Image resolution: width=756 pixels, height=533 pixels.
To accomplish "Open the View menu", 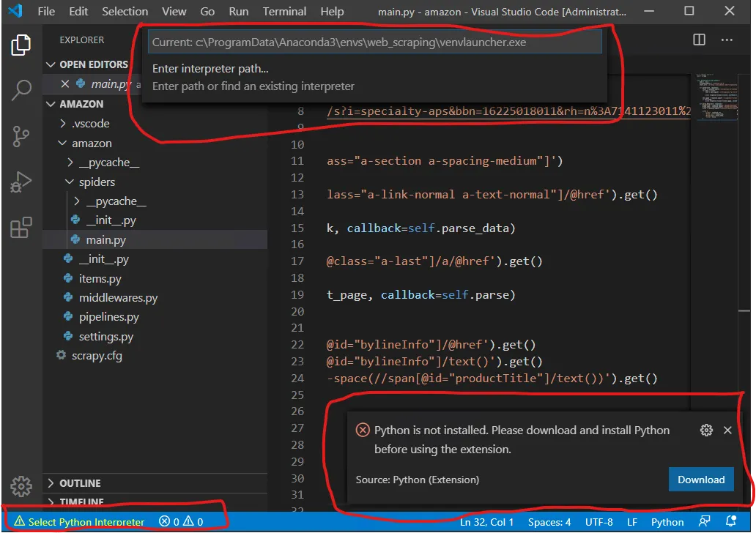I will (x=174, y=11).
